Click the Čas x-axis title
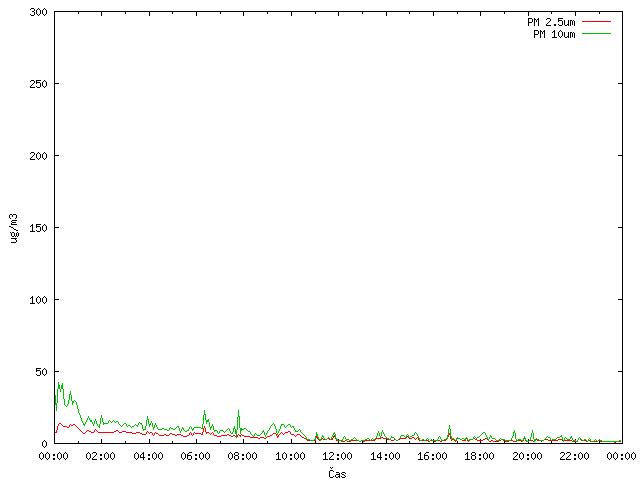Image resolution: width=640 pixels, height=480 pixels. pos(337,473)
